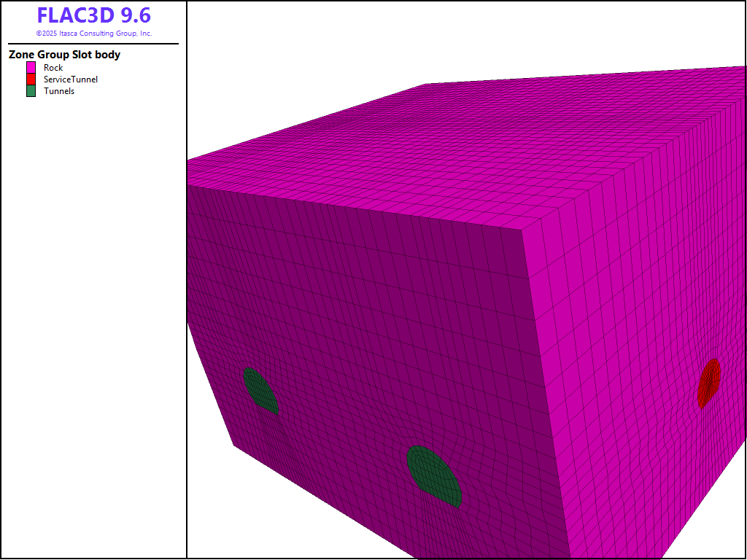Click the red ServiceTunnel legend swatch
The width and height of the screenshot is (747, 560).
31,79
